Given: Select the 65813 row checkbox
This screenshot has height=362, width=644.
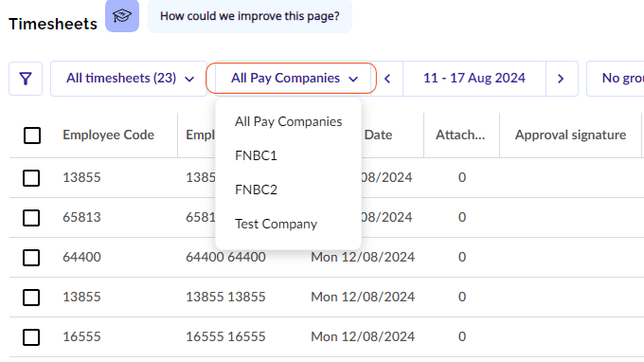Looking at the screenshot, I should [x=31, y=218].
